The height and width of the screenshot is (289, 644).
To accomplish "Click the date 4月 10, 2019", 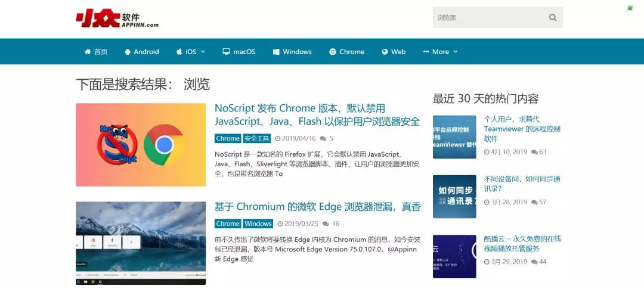I will coord(509,153).
